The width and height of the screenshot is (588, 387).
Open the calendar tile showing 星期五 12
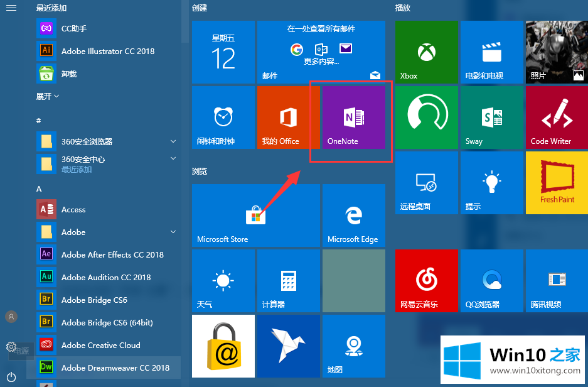coord(223,52)
